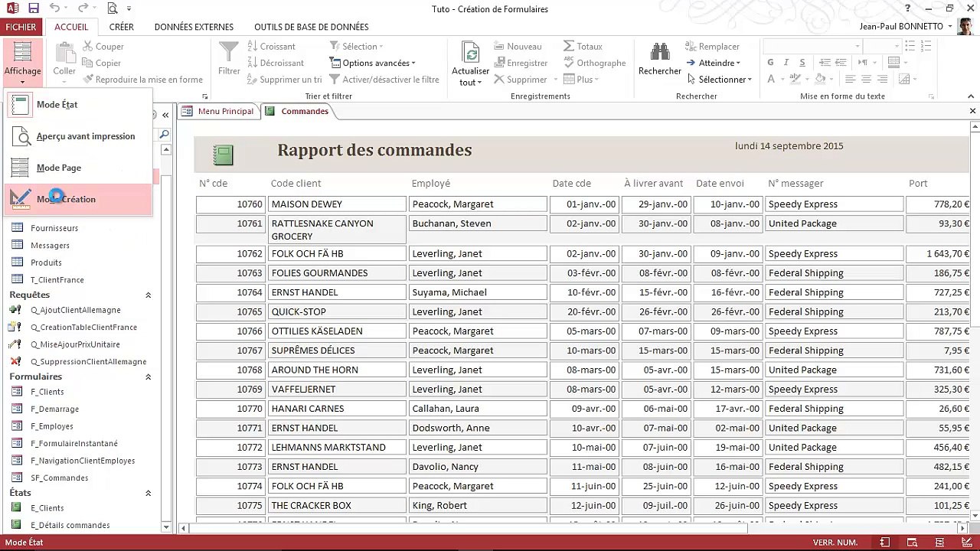Collapse the Requêtes group

click(x=148, y=295)
